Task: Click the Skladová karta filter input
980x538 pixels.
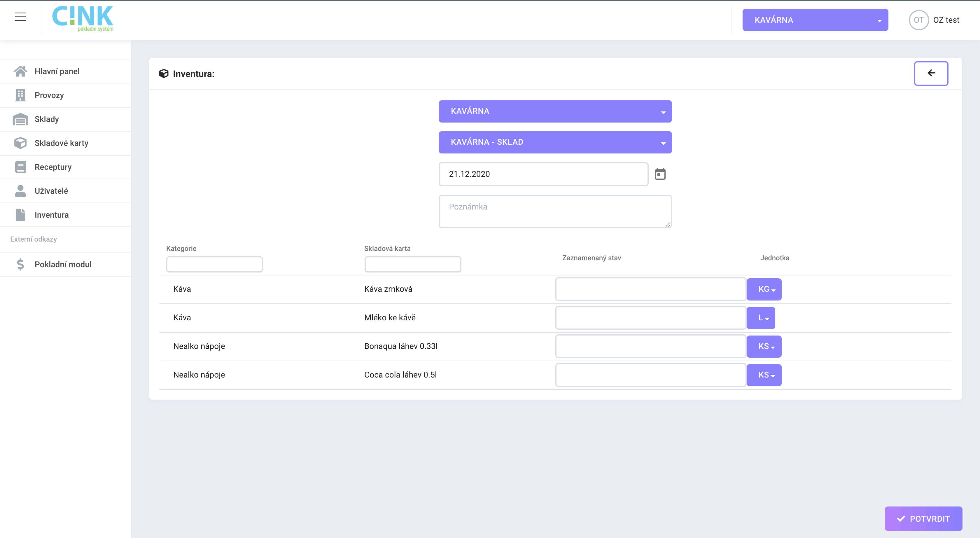Action: (x=413, y=264)
